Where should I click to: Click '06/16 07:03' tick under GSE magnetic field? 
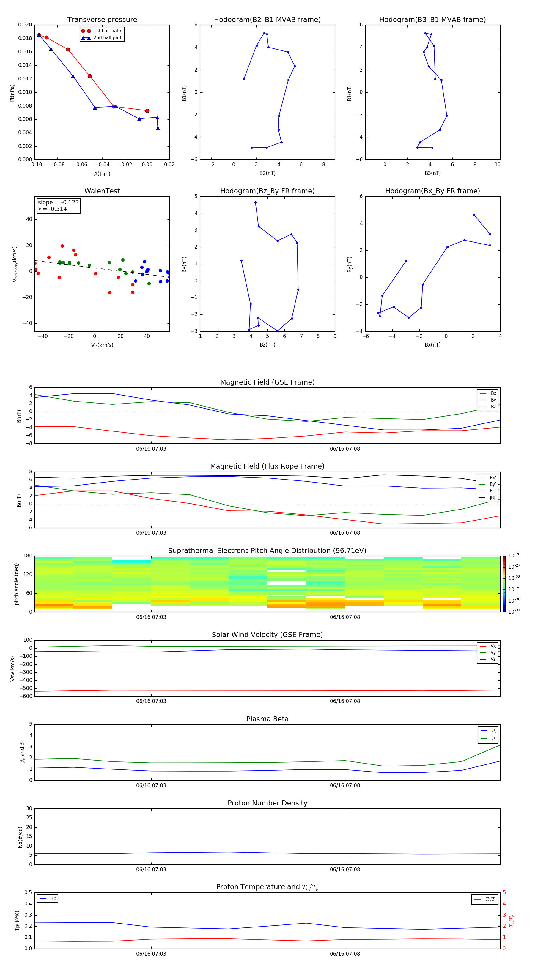pos(151,449)
